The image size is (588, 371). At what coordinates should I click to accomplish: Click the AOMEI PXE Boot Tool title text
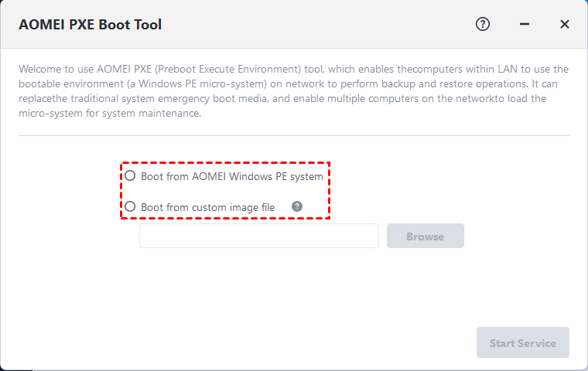click(x=90, y=25)
